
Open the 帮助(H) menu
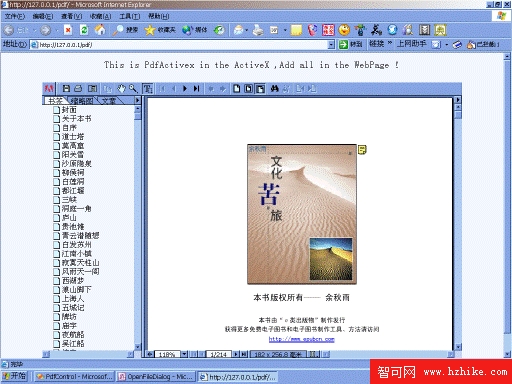pos(159,16)
